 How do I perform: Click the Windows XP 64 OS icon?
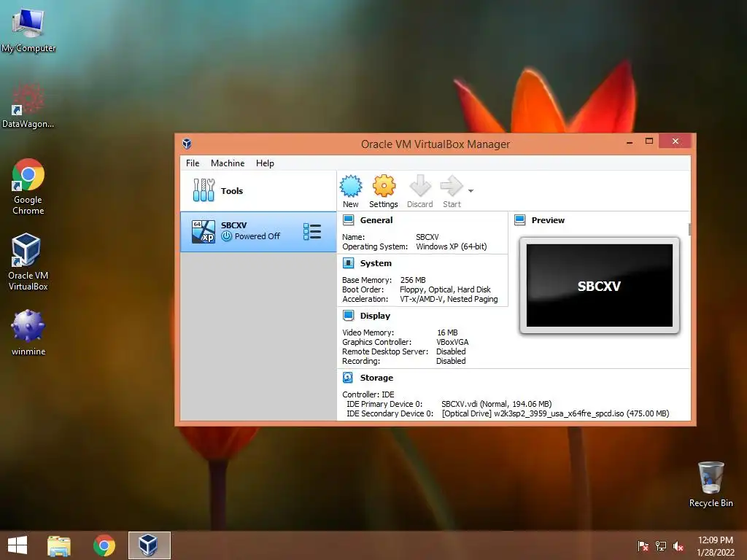(203, 231)
